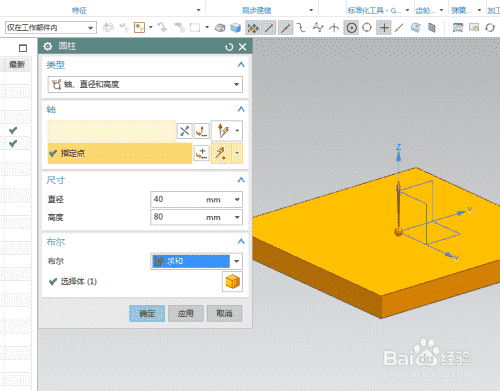Click the Point on Face snap icon
Viewport: 500px width, 391px height.
(x=416, y=28)
